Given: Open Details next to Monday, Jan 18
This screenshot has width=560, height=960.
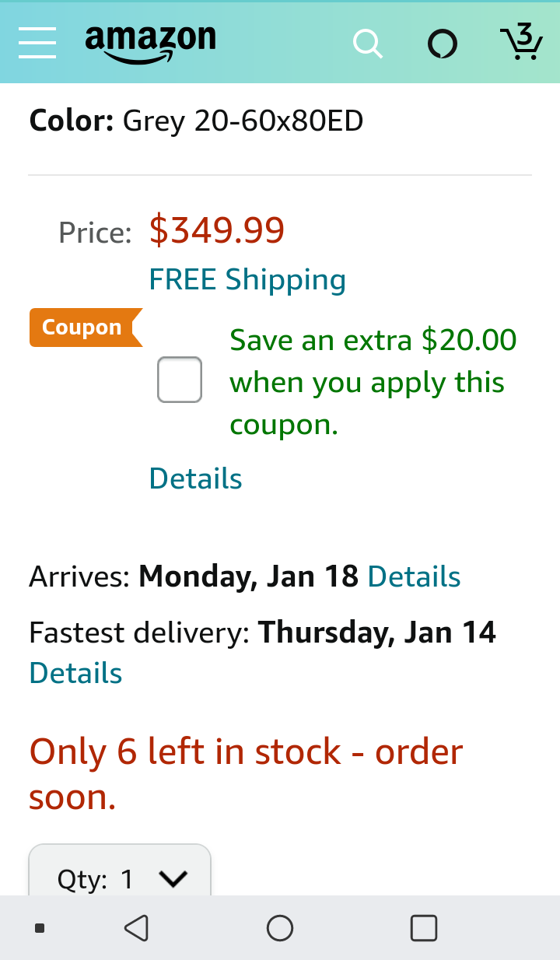Looking at the screenshot, I should pos(414,576).
